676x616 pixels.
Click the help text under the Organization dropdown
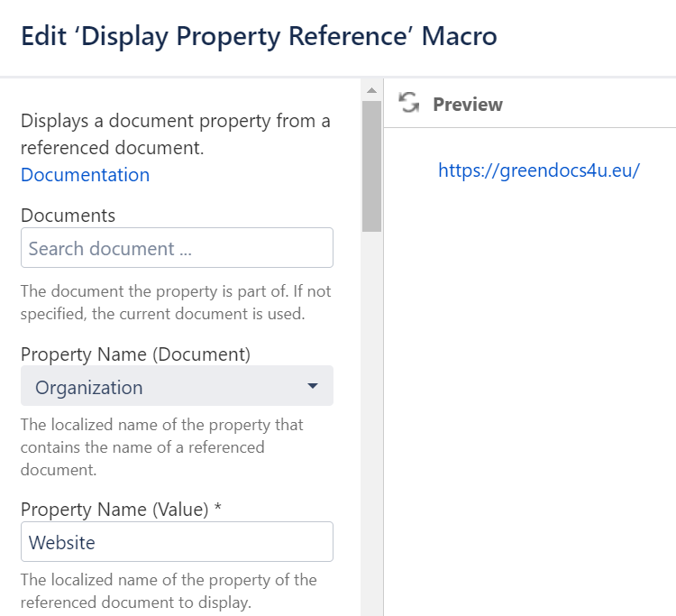pos(162,447)
